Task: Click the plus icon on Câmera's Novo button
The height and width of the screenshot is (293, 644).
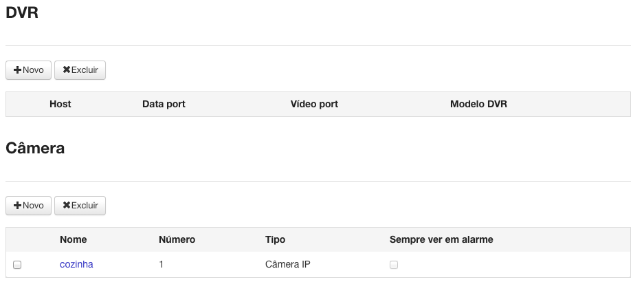Action: [x=17, y=206]
